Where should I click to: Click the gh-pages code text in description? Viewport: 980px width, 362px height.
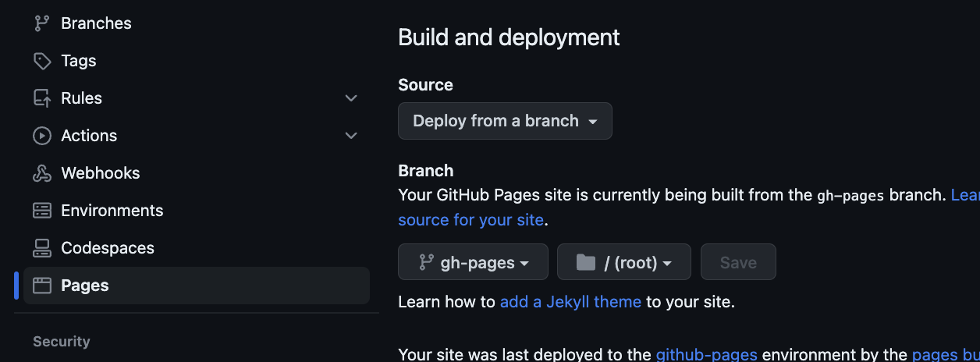850,196
